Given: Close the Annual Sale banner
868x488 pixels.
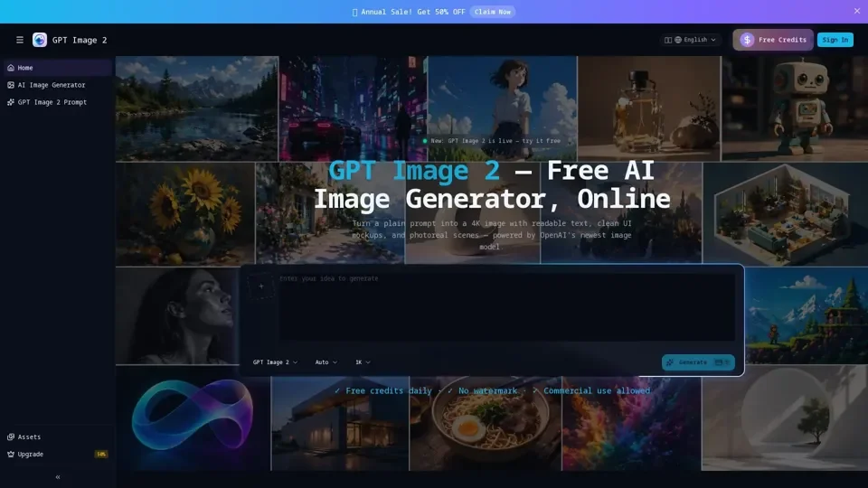Looking at the screenshot, I should tap(857, 11).
